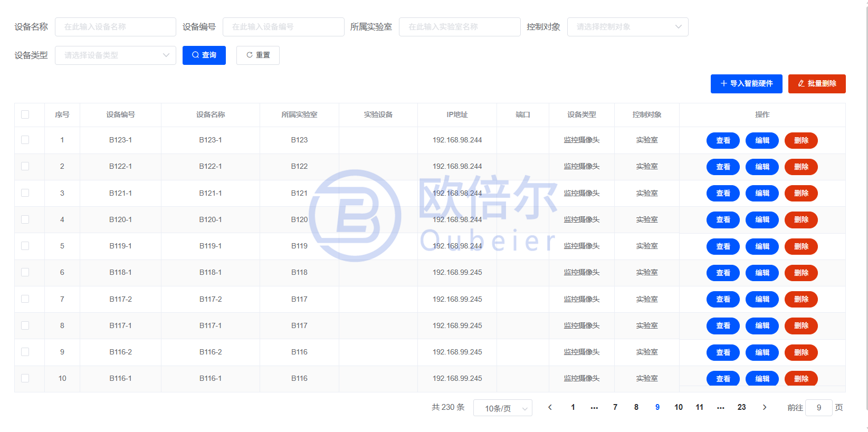Click the ellipsis after page 1
Viewport: 868px width, 432px height.
[x=594, y=407]
